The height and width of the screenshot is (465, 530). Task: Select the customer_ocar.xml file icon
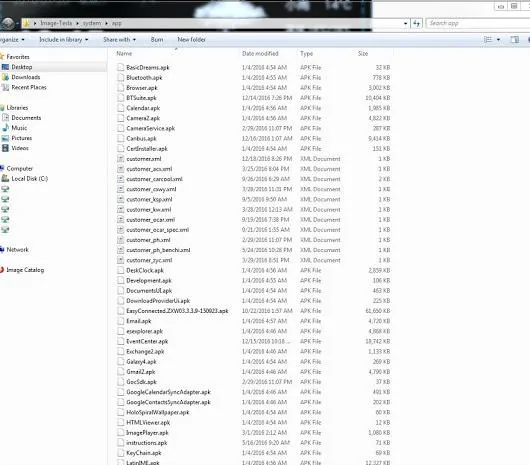click(x=120, y=219)
